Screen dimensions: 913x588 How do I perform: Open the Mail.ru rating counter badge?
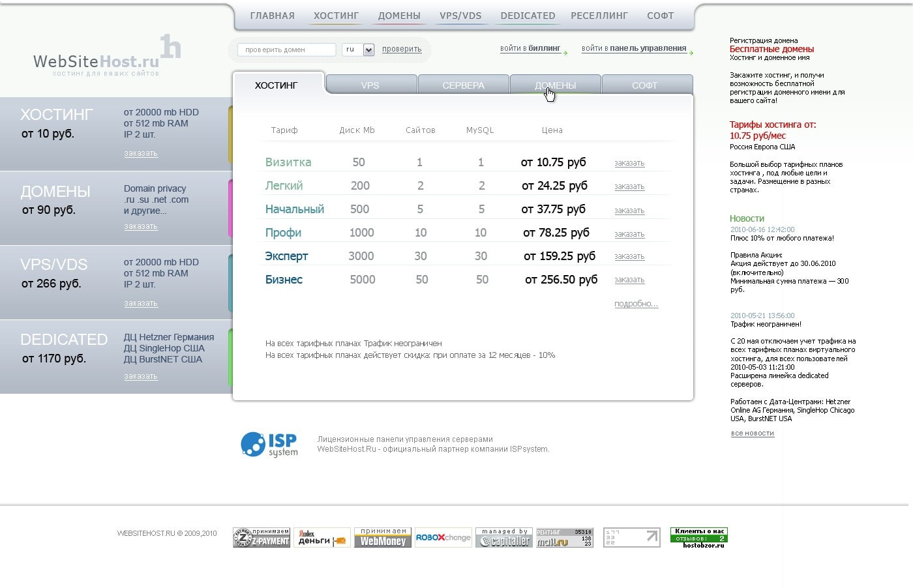tap(564, 538)
